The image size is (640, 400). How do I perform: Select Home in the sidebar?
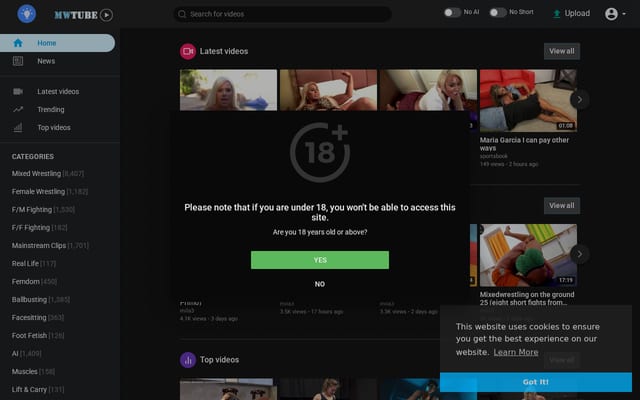pos(58,43)
